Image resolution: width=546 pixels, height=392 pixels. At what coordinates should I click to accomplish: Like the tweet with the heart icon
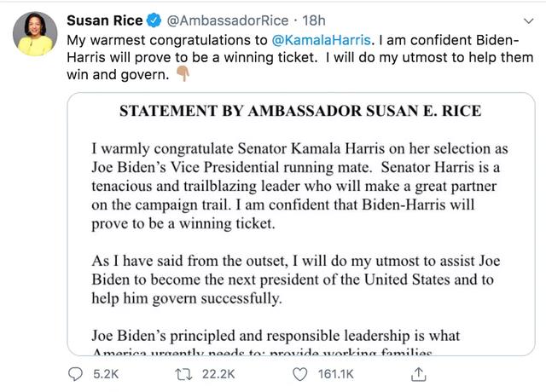click(x=299, y=373)
